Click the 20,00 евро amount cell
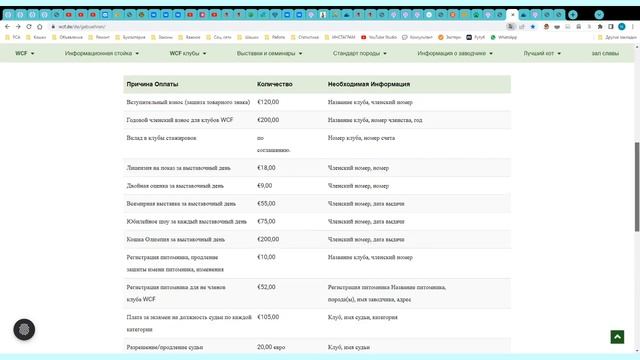This screenshot has width=640, height=360. 271,347
